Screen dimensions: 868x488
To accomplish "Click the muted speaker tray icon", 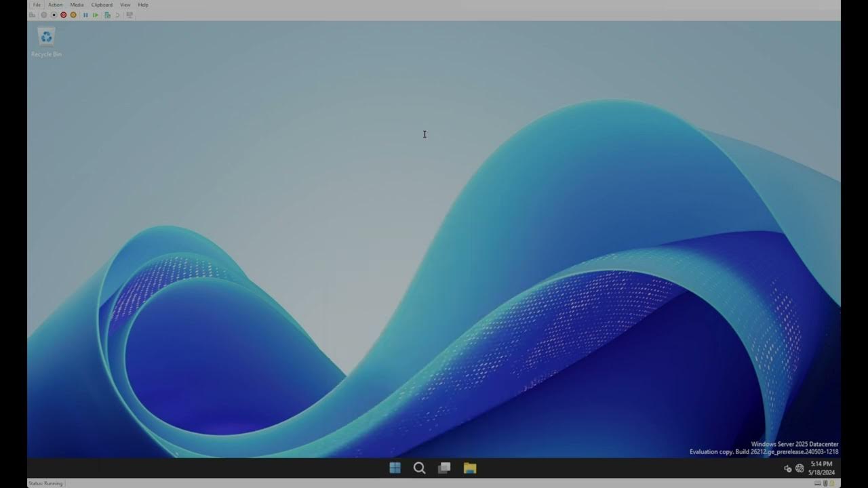I will tap(787, 468).
